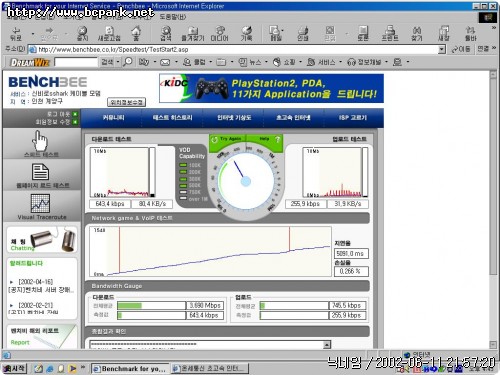Click the page vertical scrollbar
This screenshot has height=375, width=500.
(493, 210)
